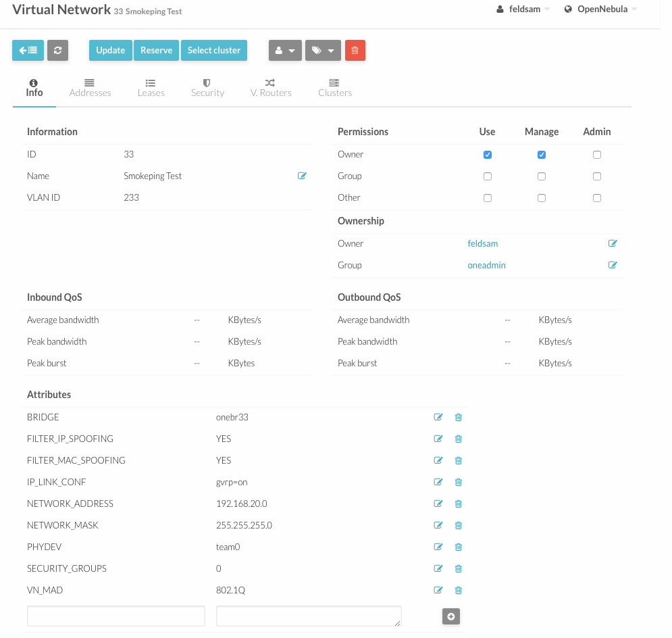Uncheck Owner Manage permission

coord(542,155)
